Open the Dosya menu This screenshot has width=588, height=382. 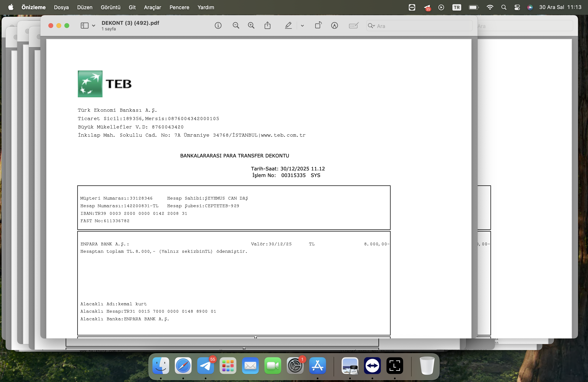(x=61, y=7)
